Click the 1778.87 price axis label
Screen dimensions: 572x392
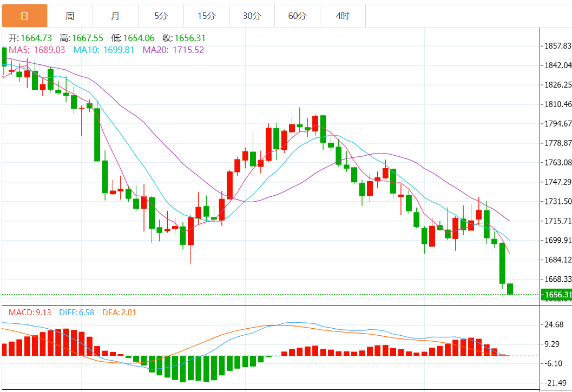pos(558,143)
